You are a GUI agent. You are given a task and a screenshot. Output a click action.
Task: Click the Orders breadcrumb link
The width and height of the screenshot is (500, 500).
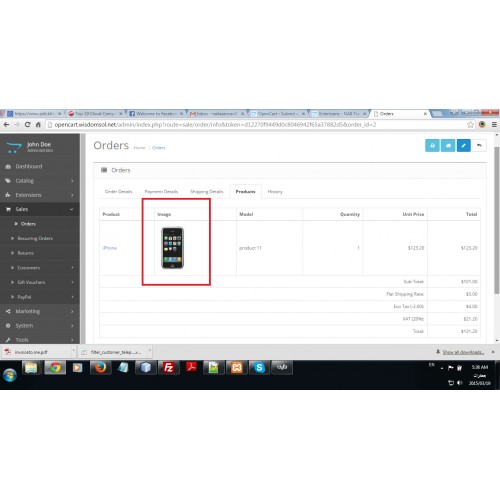tap(158, 148)
